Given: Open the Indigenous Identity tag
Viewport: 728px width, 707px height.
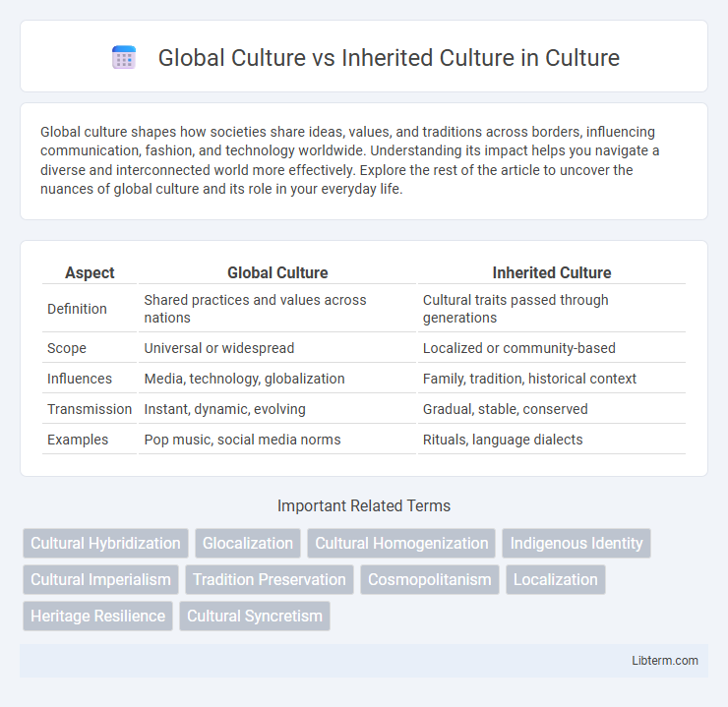Looking at the screenshot, I should pyautogui.click(x=576, y=543).
